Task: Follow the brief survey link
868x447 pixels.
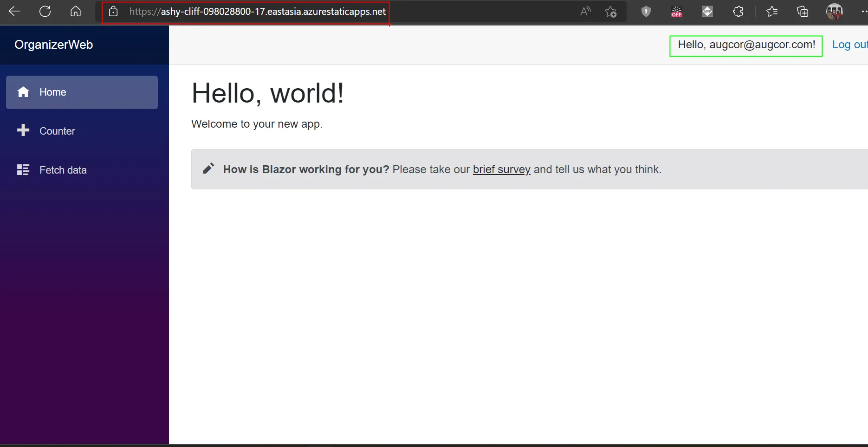Action: (x=501, y=169)
